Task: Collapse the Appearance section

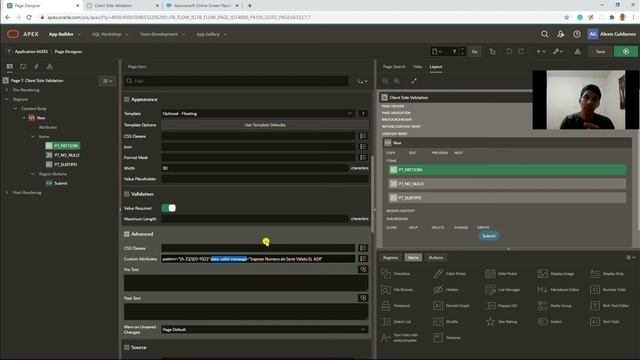Action: (127, 99)
